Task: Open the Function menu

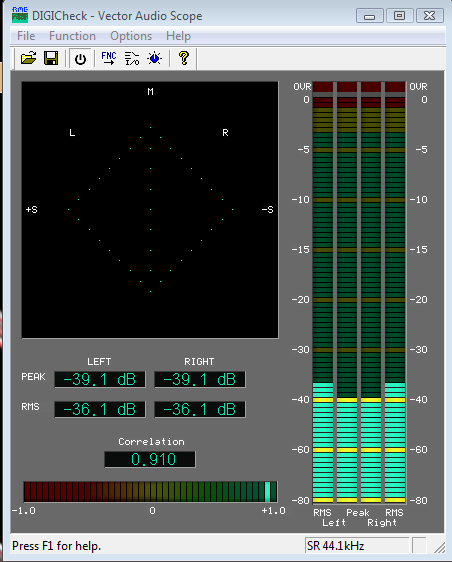Action: click(72, 36)
